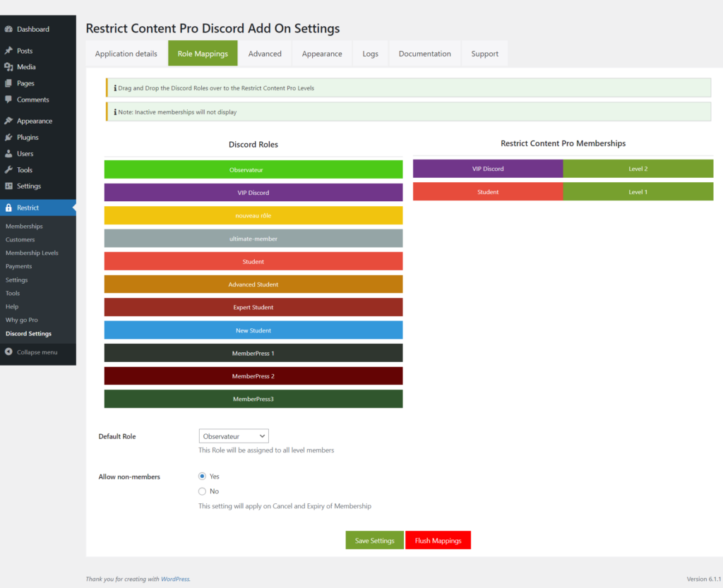This screenshot has width=723, height=588.
Task: Switch to the Role Mappings tab
Action: pyautogui.click(x=203, y=54)
